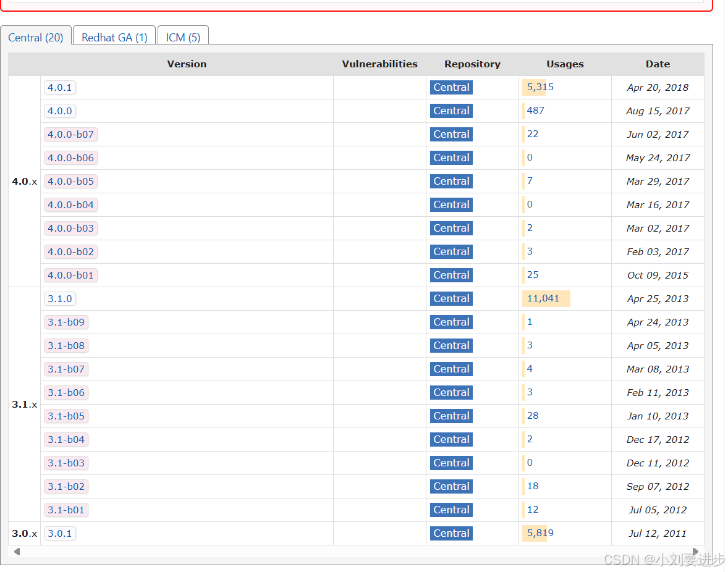
Task: Open version 3.1-b05 link
Action: pos(66,416)
